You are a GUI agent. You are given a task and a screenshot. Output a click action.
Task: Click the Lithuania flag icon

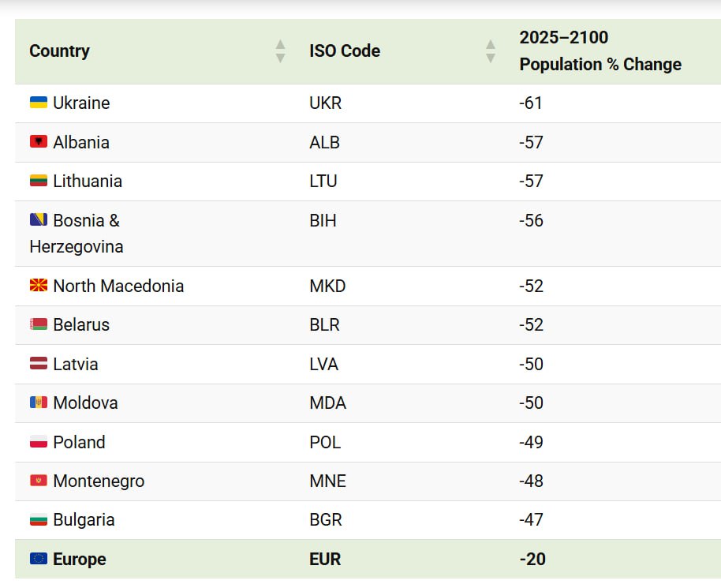click(x=39, y=181)
